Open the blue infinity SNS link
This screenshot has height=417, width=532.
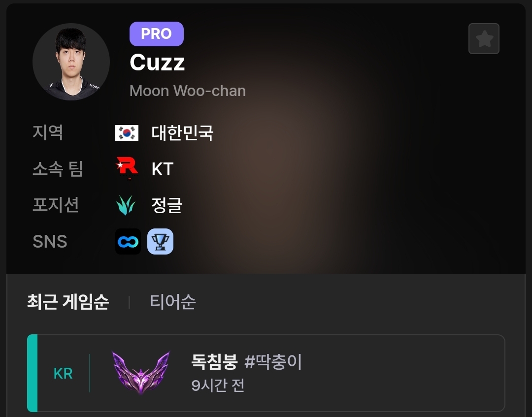128,241
